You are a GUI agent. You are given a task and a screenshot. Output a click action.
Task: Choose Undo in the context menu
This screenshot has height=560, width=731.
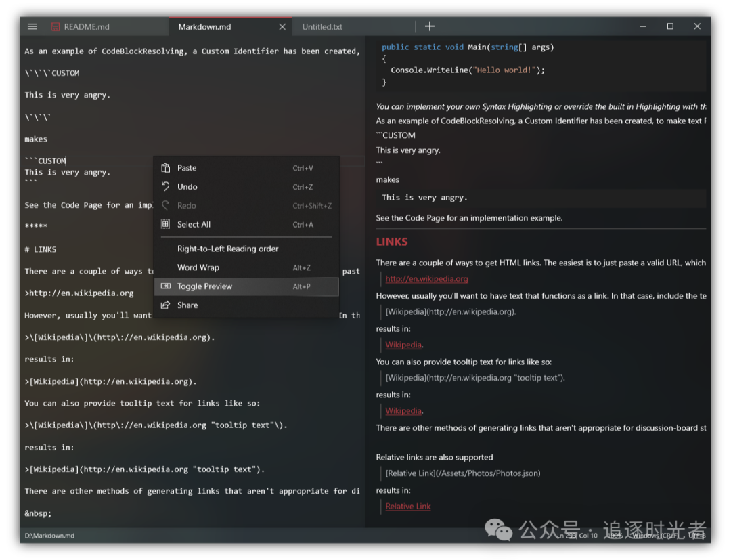[246, 186]
